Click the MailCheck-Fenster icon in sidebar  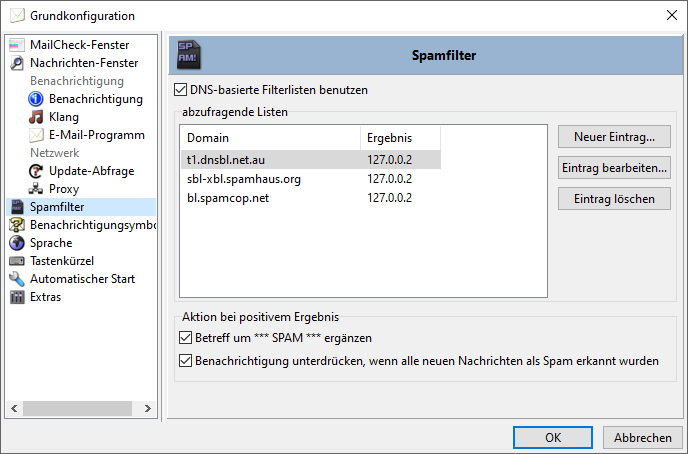click(x=17, y=45)
